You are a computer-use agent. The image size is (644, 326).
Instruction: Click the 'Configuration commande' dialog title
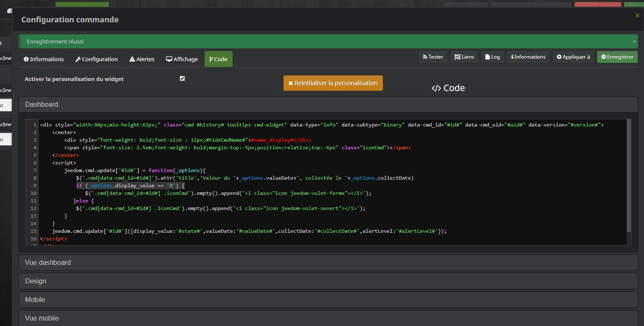point(70,19)
